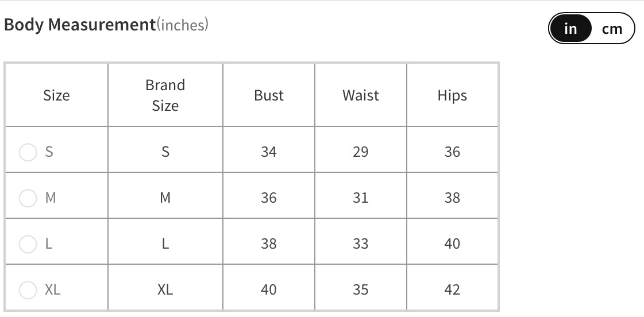Click waist value 29 in S row

[361, 152]
